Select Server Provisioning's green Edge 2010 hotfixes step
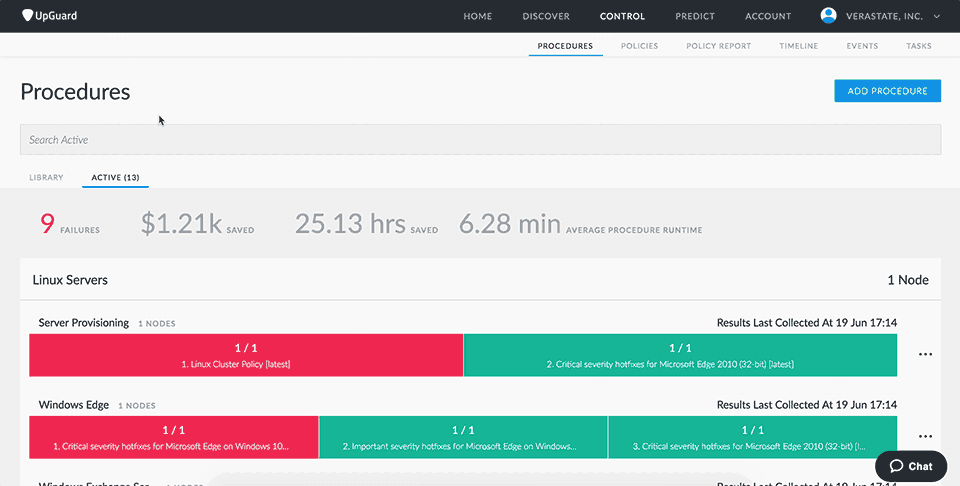 [x=680, y=355]
